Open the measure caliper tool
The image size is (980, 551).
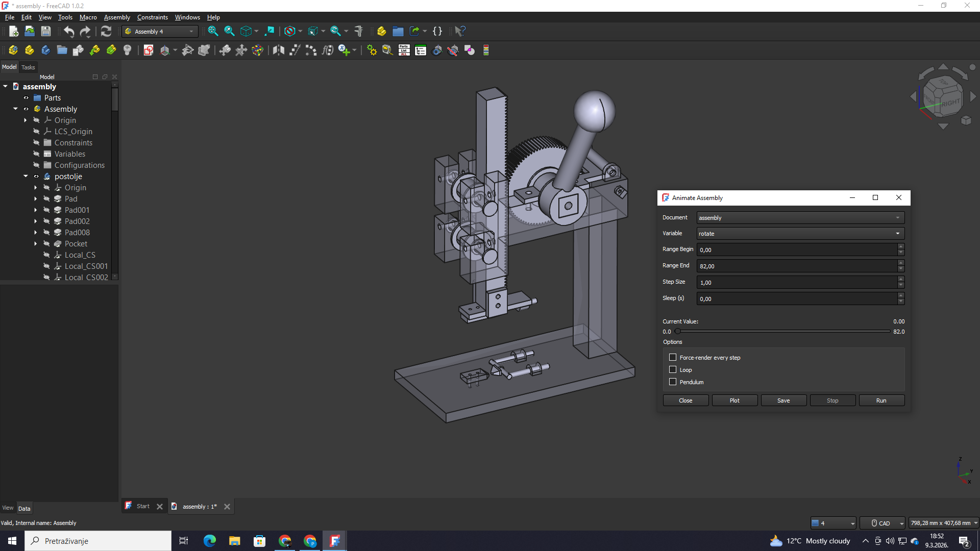coord(359,31)
